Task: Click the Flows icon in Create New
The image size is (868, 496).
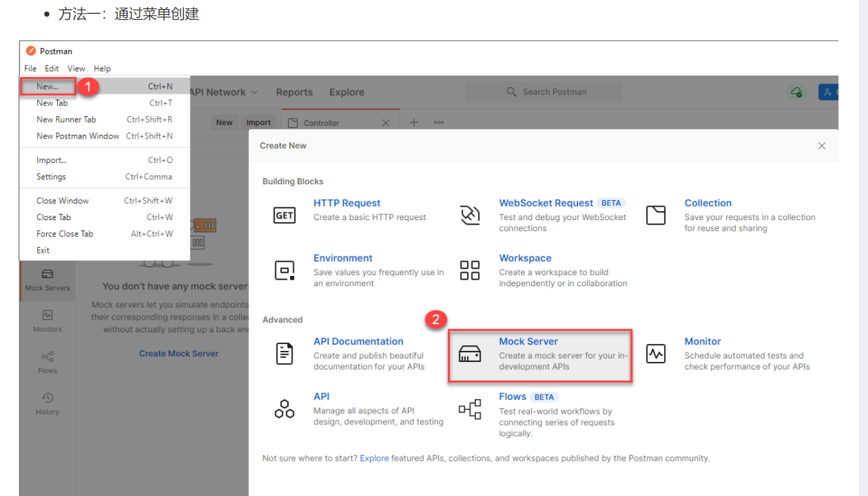Action: [x=470, y=409]
